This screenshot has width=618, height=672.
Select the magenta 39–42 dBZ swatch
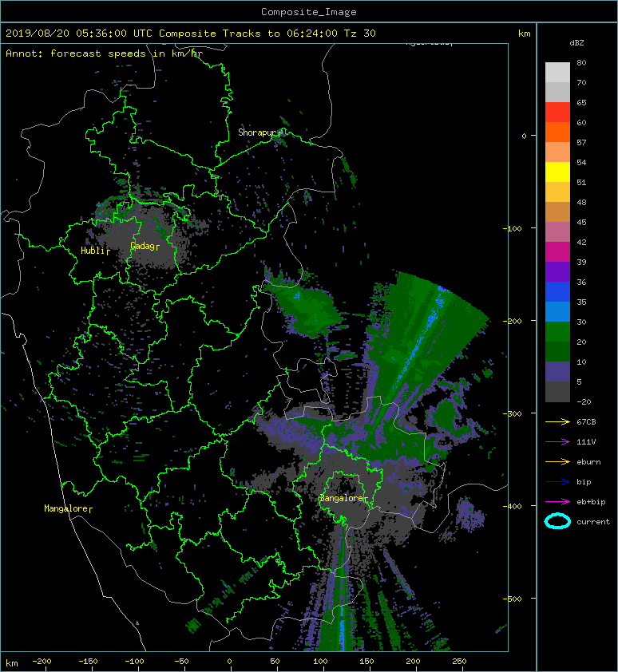point(557,251)
